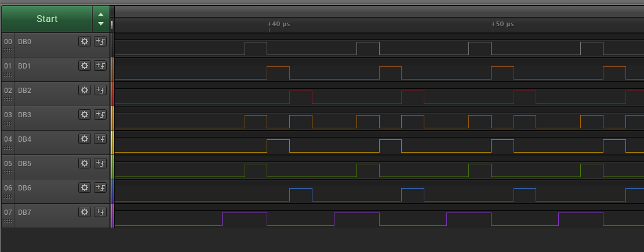Expand the settings gear menu for DB4
This screenshot has width=644, height=252.
pyautogui.click(x=85, y=139)
